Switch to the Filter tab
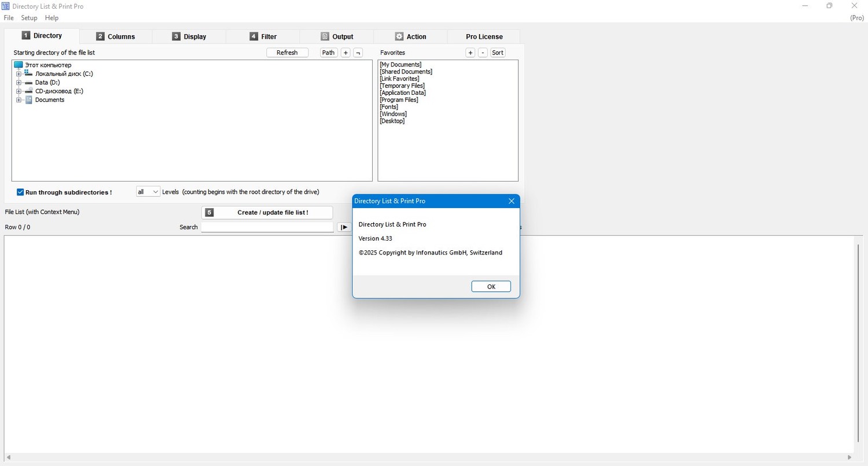This screenshot has height=466, width=868. coord(263,36)
